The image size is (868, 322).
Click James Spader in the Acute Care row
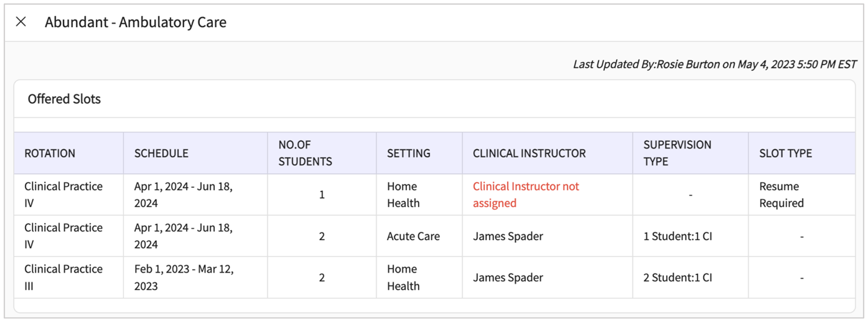pos(508,236)
